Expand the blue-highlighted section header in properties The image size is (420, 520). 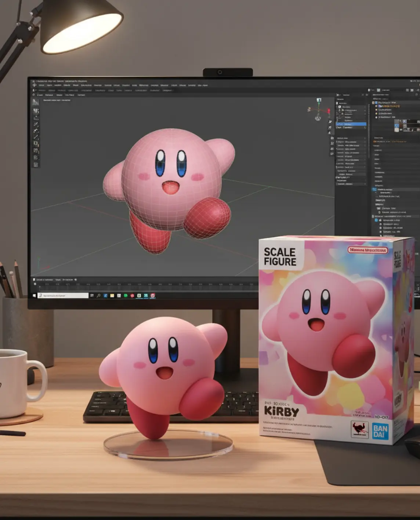point(396,189)
